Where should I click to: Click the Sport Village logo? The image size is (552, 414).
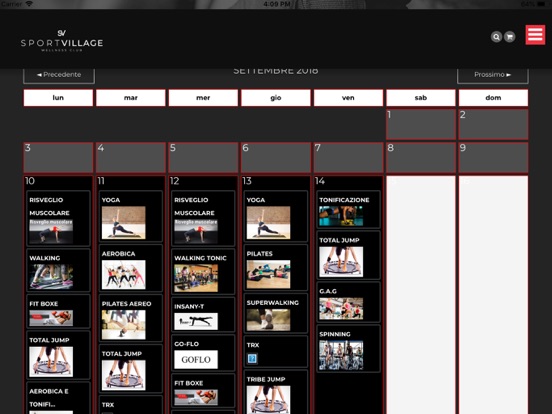tap(62, 40)
